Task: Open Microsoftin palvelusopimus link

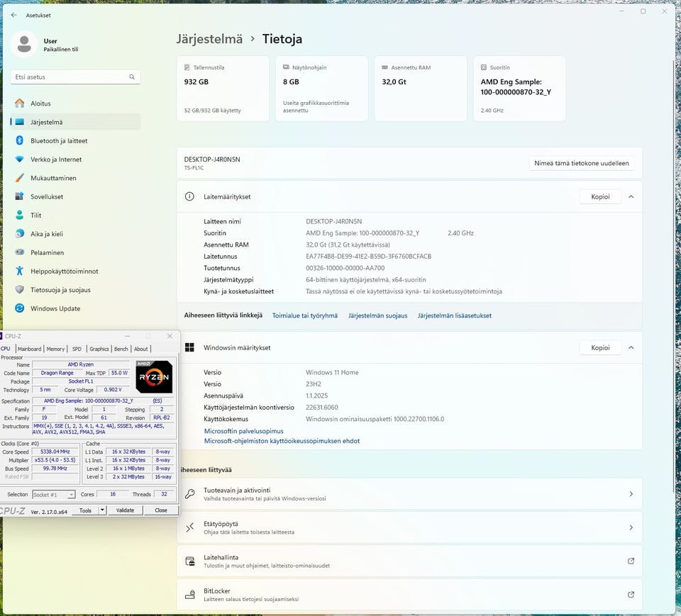Action: click(243, 431)
